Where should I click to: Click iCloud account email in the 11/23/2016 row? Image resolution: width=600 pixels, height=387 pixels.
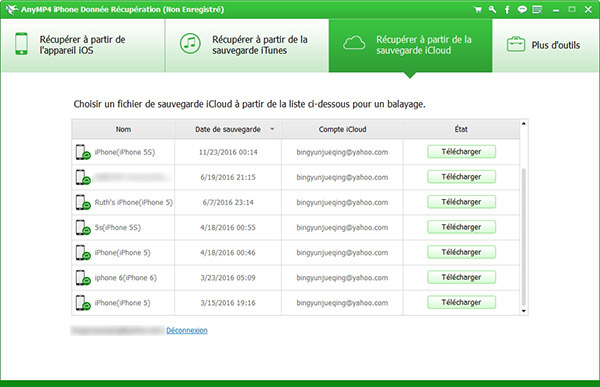pos(342,152)
